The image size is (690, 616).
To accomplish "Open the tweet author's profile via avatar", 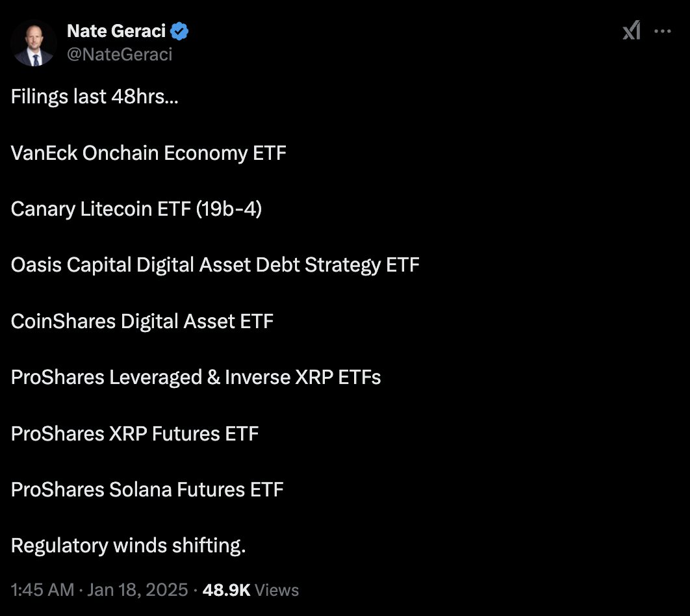I will [33, 42].
